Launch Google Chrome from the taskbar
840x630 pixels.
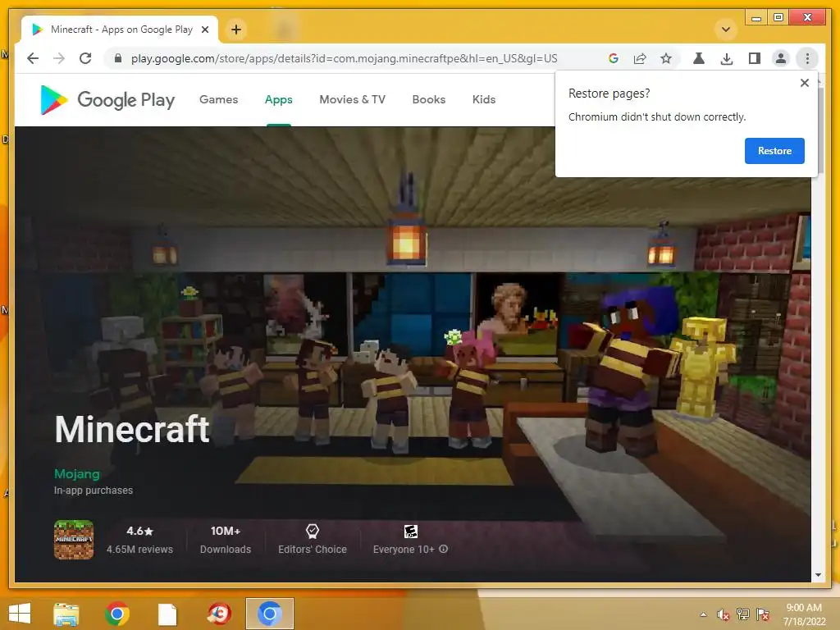pyautogui.click(x=116, y=614)
